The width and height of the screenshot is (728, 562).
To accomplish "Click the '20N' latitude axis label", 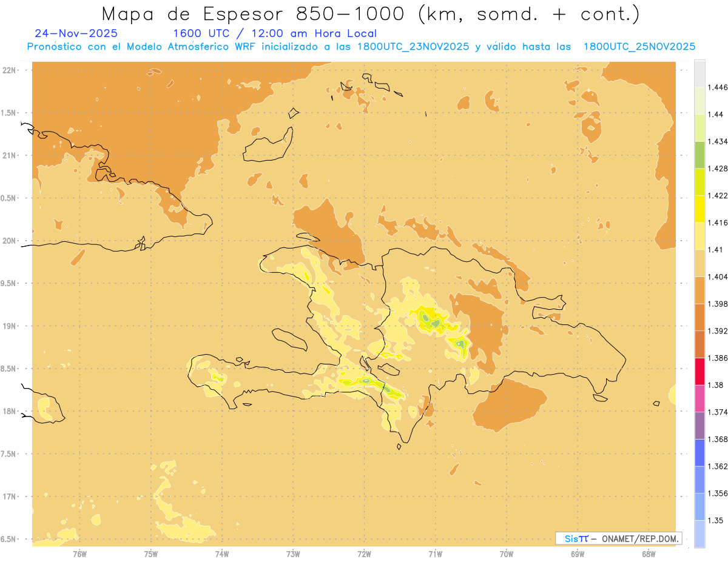I will [x=8, y=241].
